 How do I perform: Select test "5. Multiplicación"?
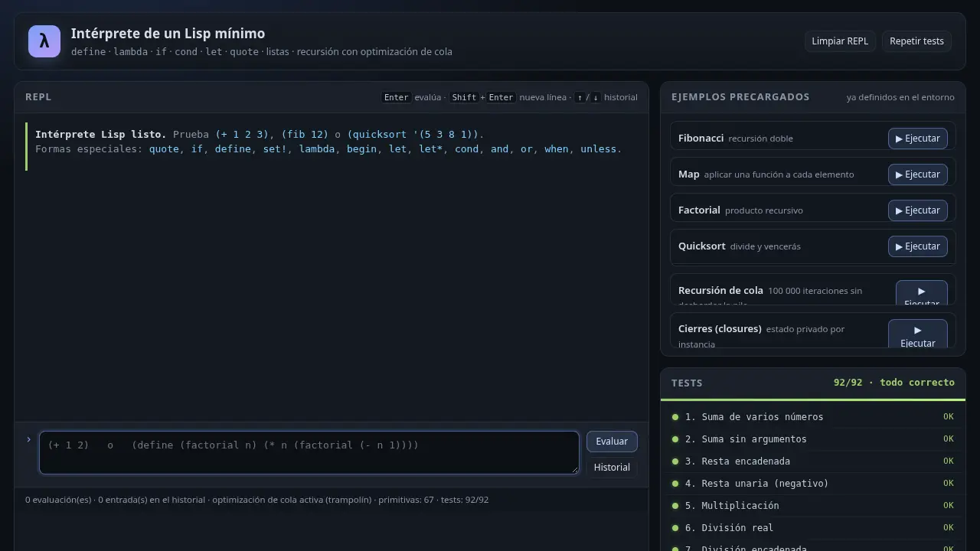[x=812, y=506]
